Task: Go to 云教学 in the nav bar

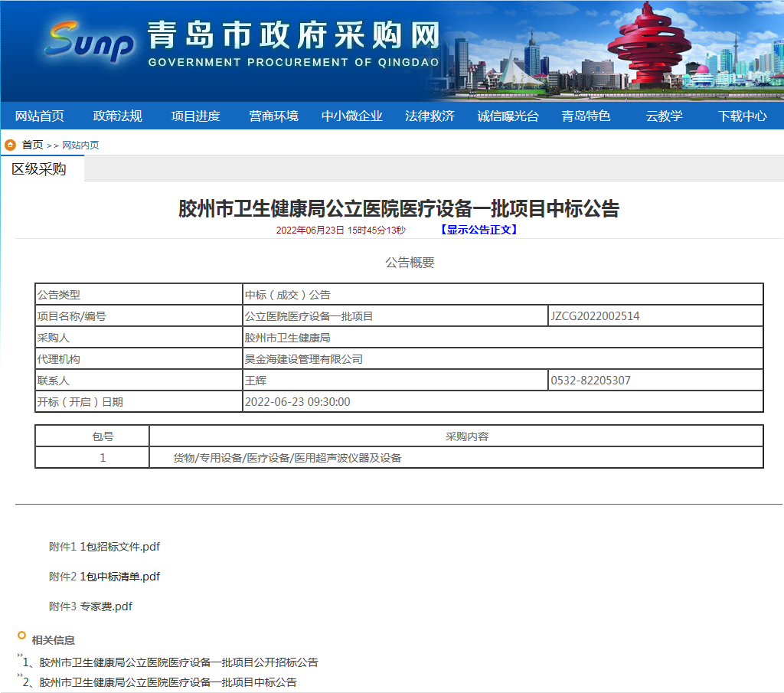Action: pyautogui.click(x=664, y=116)
